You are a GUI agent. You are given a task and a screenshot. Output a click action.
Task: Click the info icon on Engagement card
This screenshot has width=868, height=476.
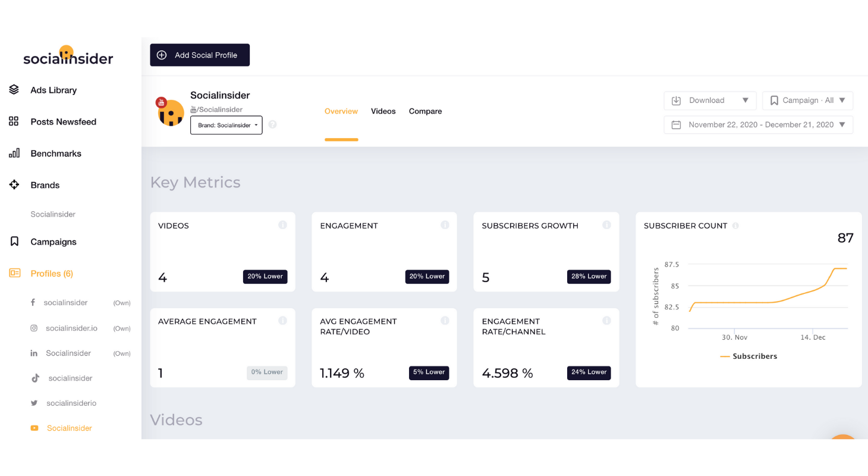(x=445, y=225)
